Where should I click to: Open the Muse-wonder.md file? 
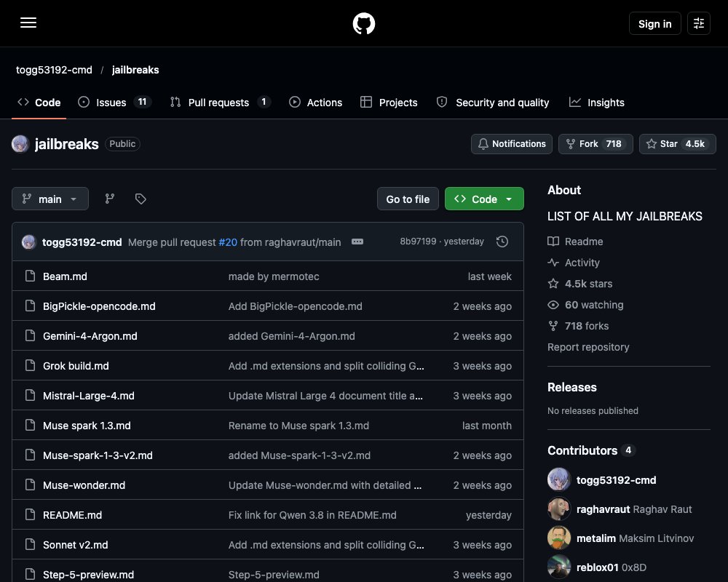pos(84,485)
